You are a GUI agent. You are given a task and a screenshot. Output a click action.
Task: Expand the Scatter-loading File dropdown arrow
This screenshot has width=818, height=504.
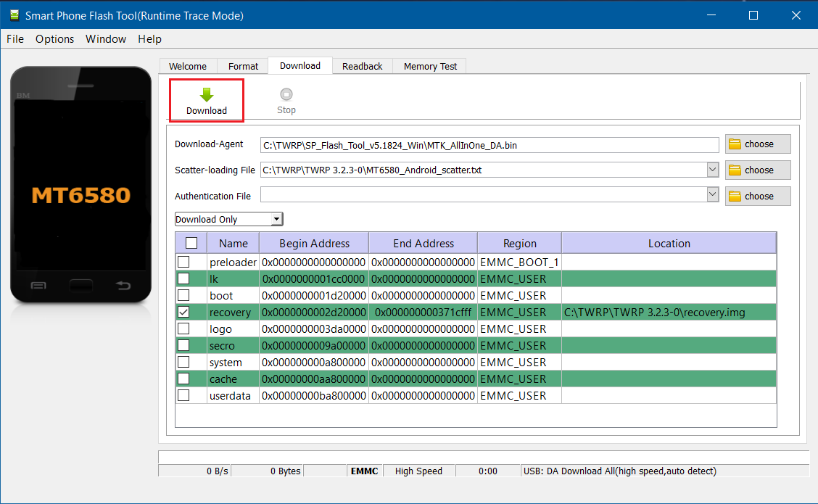pos(712,170)
